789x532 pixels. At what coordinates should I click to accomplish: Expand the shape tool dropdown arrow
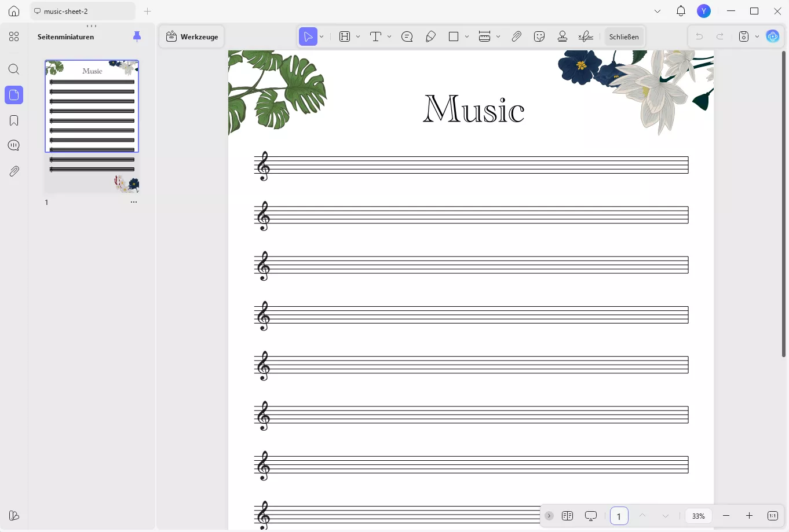click(467, 36)
